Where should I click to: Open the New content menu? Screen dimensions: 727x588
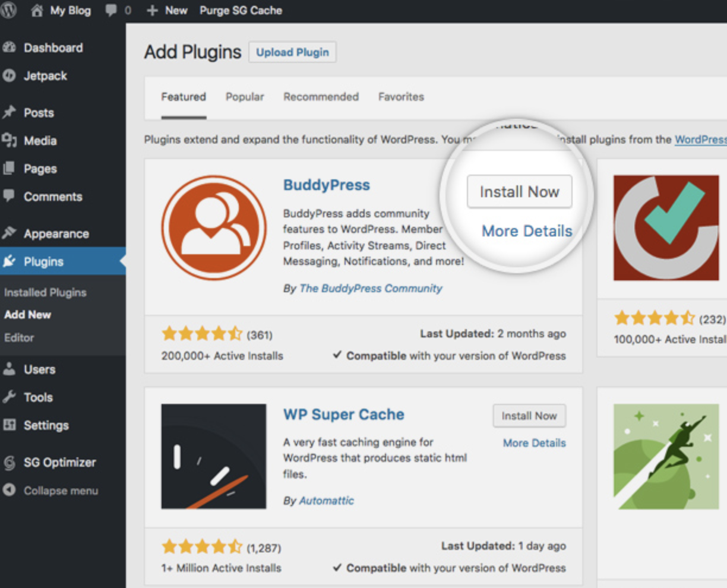pyautogui.click(x=167, y=11)
